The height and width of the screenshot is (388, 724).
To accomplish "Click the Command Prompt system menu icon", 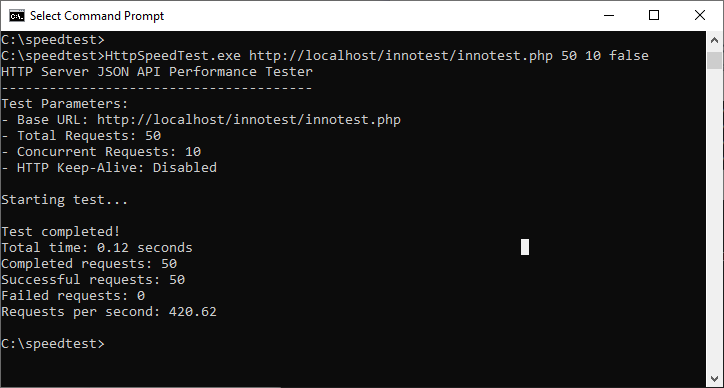I will coord(17,16).
